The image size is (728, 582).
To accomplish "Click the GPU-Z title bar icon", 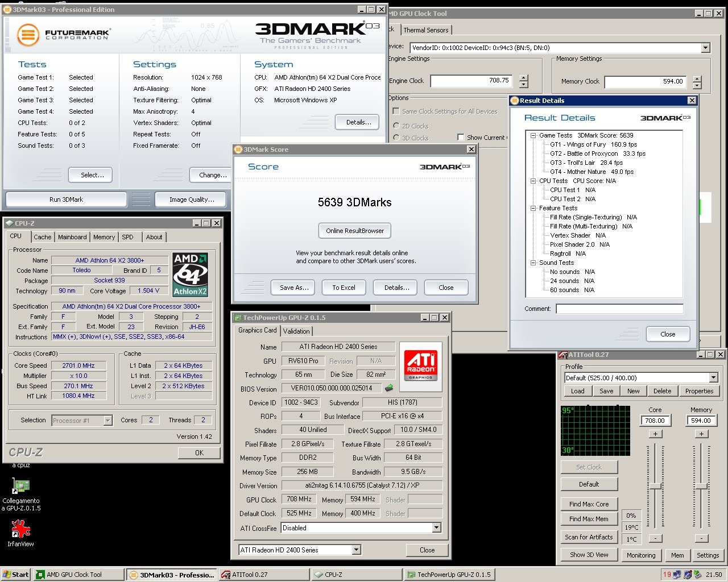I will coord(238,318).
